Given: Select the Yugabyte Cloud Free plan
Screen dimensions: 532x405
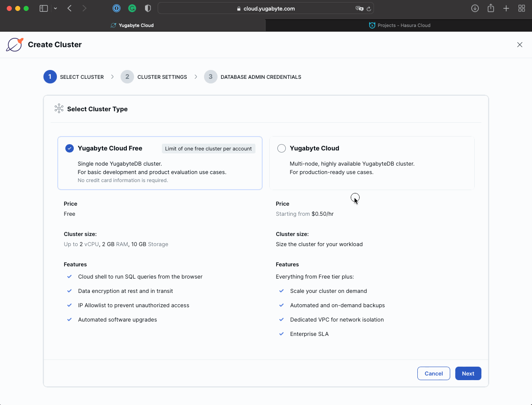Looking at the screenshot, I should click(x=69, y=148).
